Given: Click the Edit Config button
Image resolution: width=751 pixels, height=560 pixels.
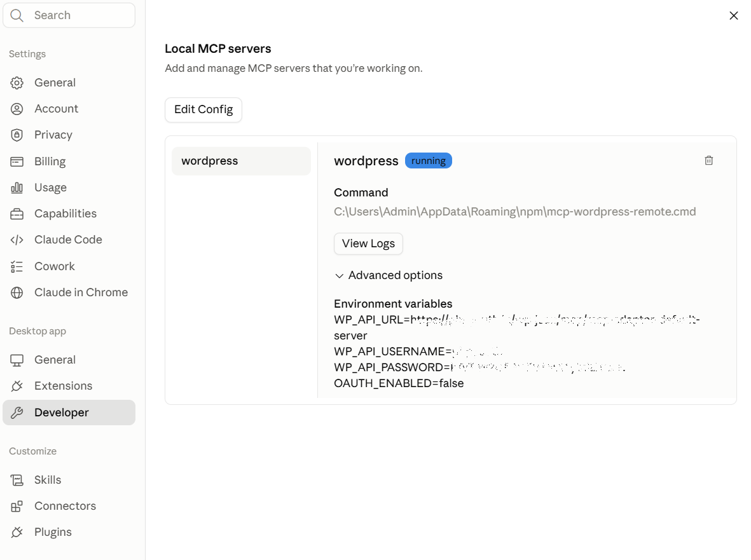Looking at the screenshot, I should pyautogui.click(x=203, y=109).
